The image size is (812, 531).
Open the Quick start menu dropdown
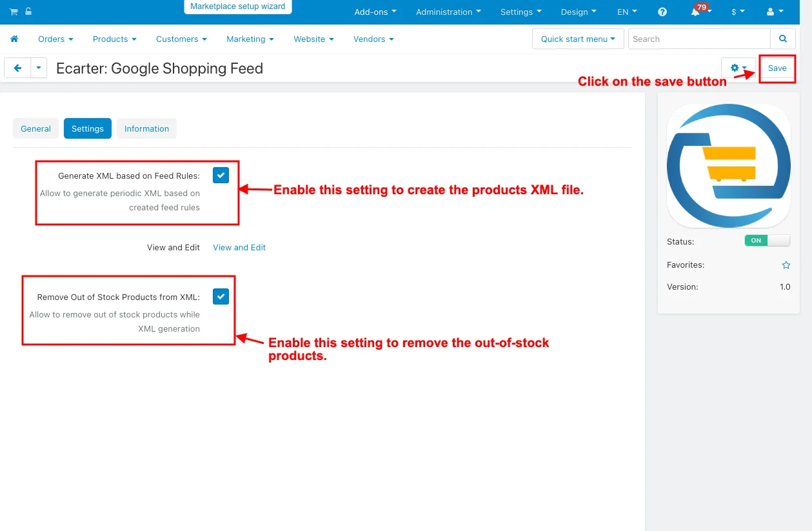(578, 39)
